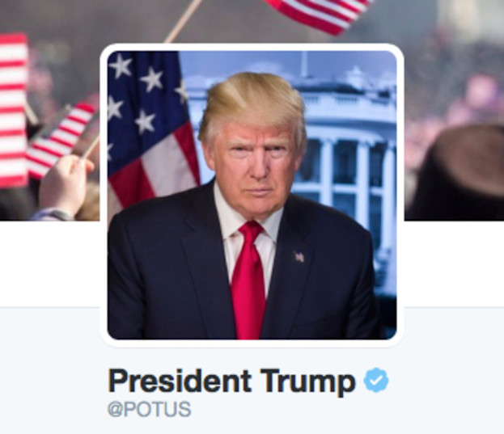Click the white rounded avatar frame border
Image resolution: width=504 pixels, height=434 pixels.
pyautogui.click(x=252, y=47)
